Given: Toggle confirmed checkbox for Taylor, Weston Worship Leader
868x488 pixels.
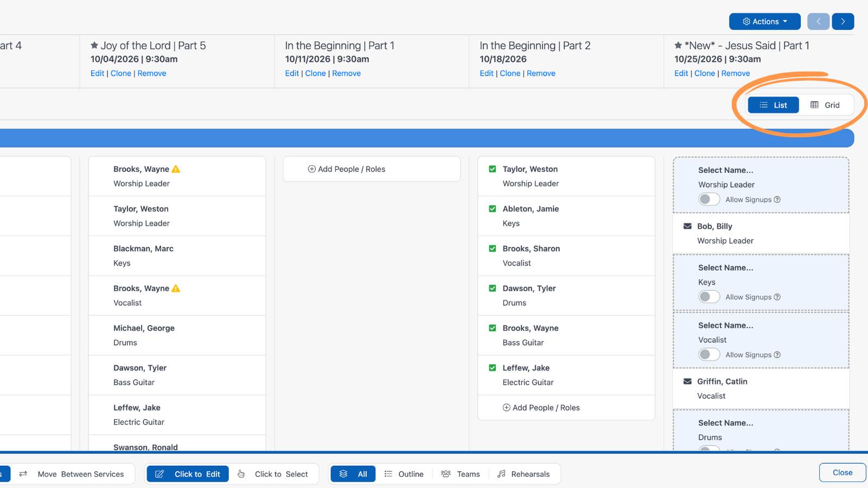Looking at the screenshot, I should point(493,169).
